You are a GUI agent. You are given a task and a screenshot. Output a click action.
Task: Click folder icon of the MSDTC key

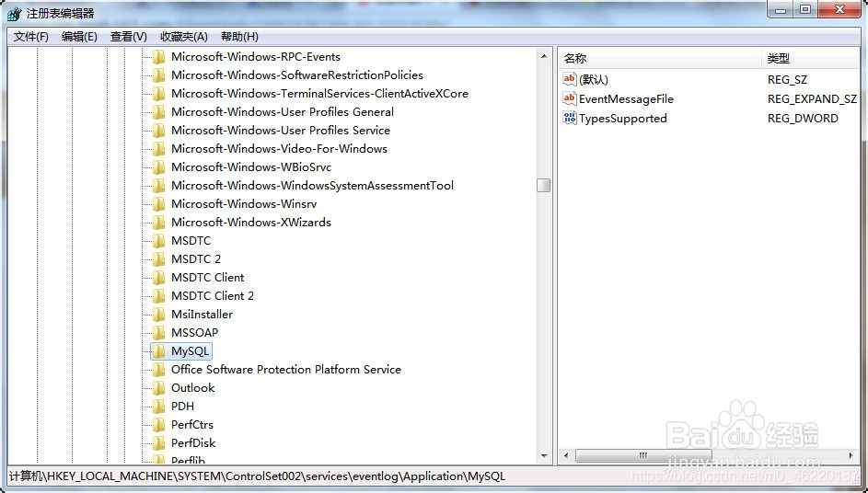pyautogui.click(x=159, y=241)
